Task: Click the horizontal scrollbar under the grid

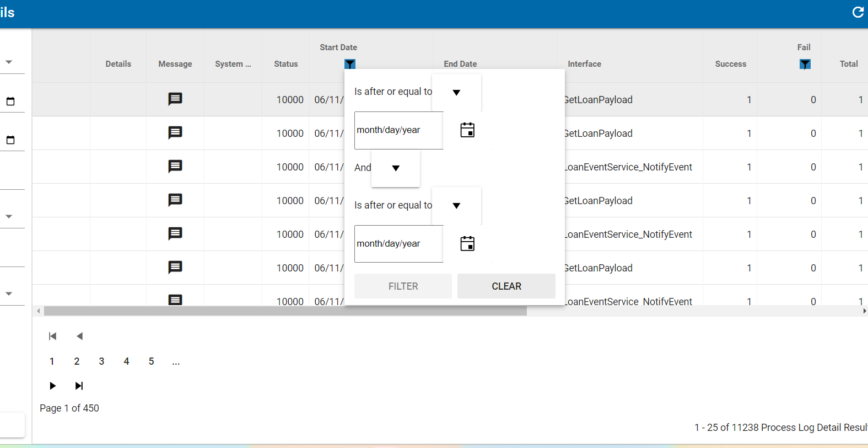Action: coord(285,311)
